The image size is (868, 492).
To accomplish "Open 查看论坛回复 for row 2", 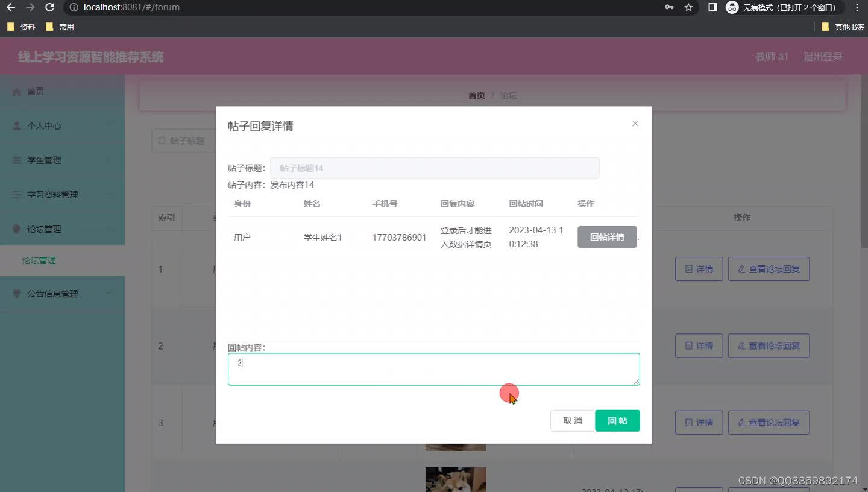I will (769, 345).
